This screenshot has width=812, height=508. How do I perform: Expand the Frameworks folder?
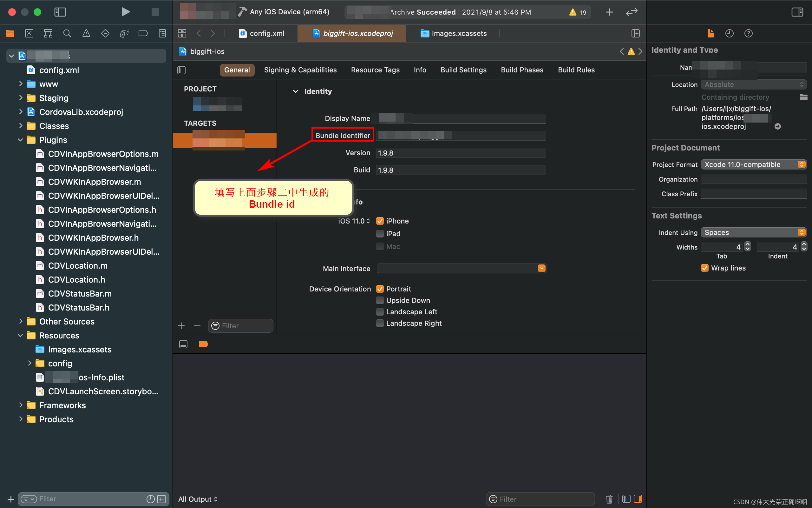21,405
